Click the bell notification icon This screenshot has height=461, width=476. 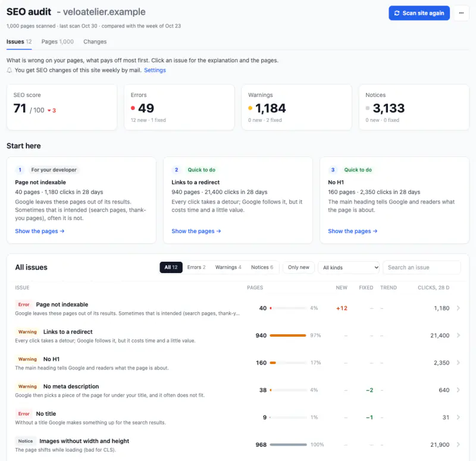(x=10, y=70)
